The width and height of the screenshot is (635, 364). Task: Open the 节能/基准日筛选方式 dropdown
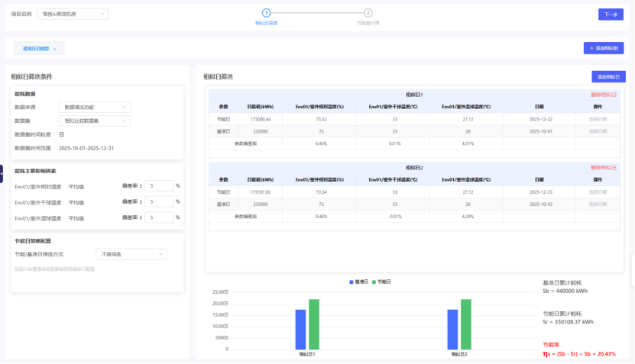[x=131, y=254]
